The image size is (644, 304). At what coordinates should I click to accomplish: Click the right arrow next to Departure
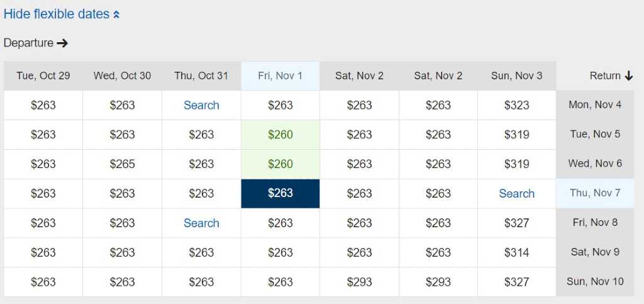point(62,43)
